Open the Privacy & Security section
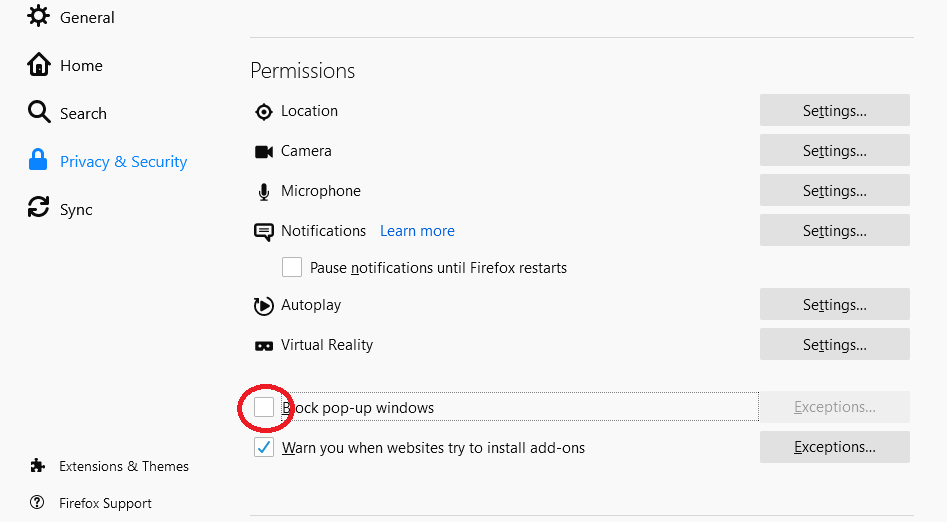The height and width of the screenshot is (522, 947). [x=123, y=161]
